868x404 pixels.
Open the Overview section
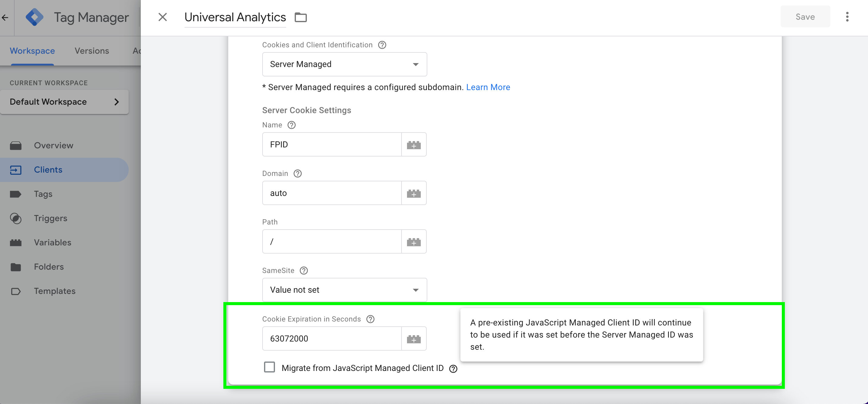pyautogui.click(x=64, y=146)
